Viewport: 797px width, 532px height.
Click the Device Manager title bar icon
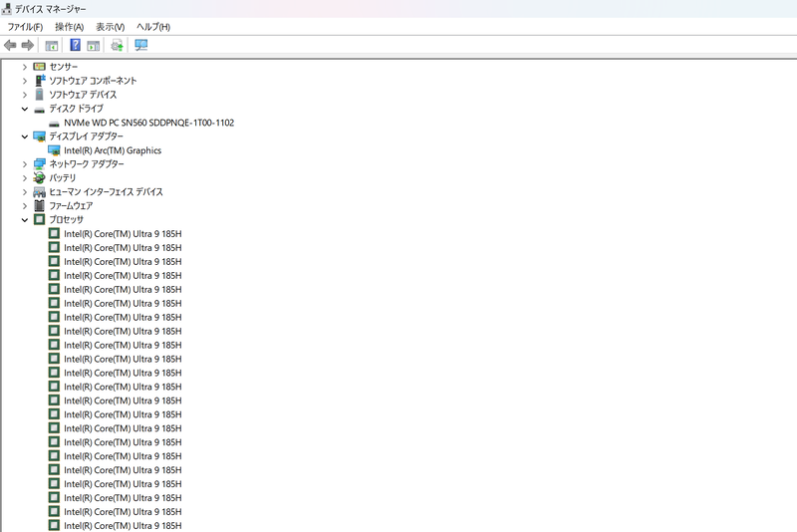(7, 9)
